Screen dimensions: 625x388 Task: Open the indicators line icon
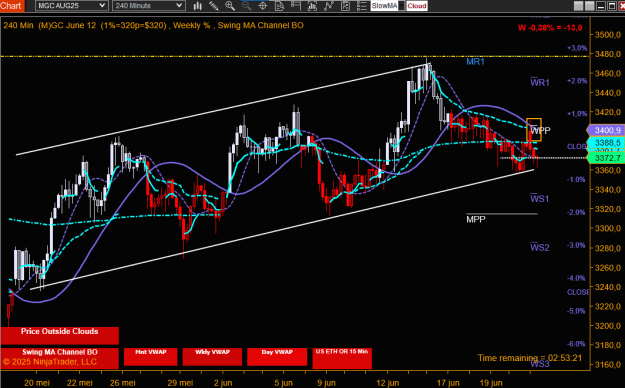329,6
